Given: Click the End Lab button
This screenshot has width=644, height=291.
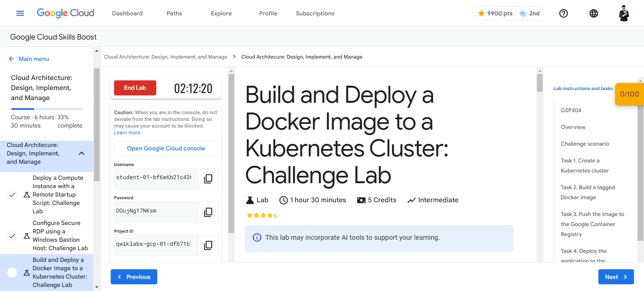Looking at the screenshot, I should (x=135, y=88).
